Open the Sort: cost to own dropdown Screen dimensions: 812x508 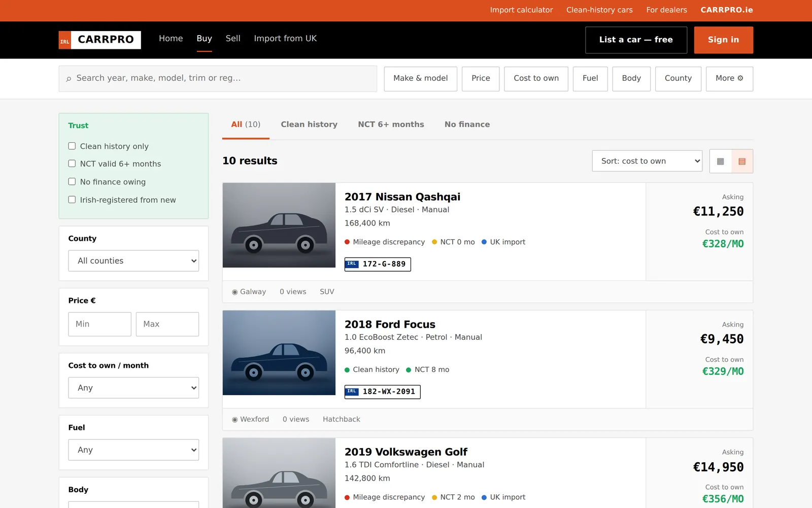click(x=647, y=161)
